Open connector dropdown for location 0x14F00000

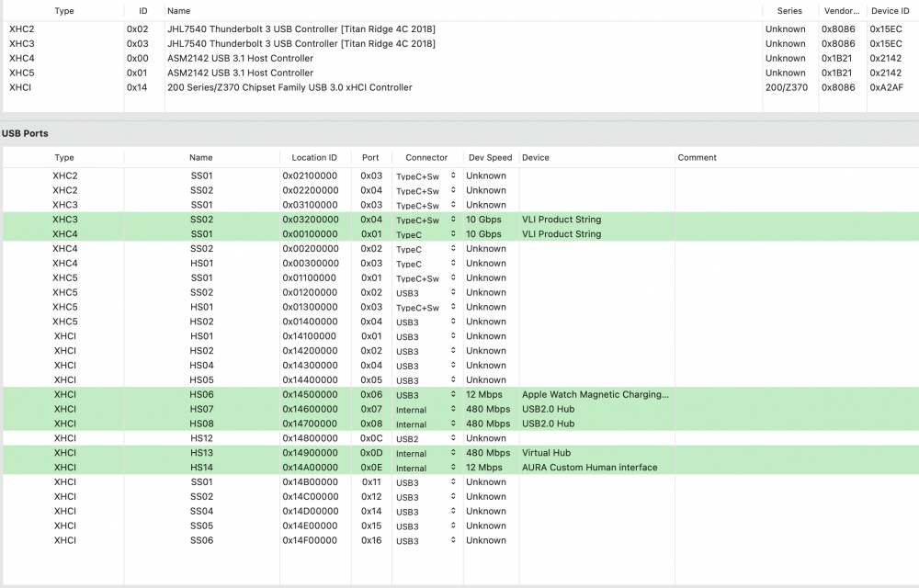coord(426,540)
